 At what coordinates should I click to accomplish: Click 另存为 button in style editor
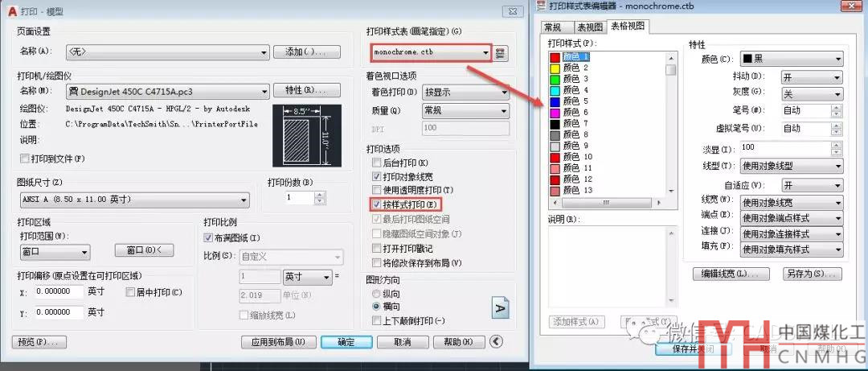click(812, 274)
